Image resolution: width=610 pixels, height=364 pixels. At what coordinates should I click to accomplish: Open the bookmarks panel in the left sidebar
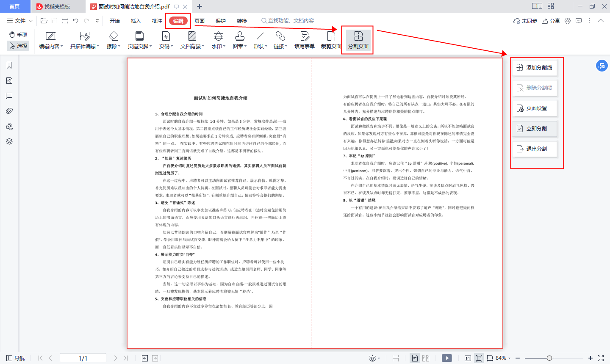[x=9, y=65]
